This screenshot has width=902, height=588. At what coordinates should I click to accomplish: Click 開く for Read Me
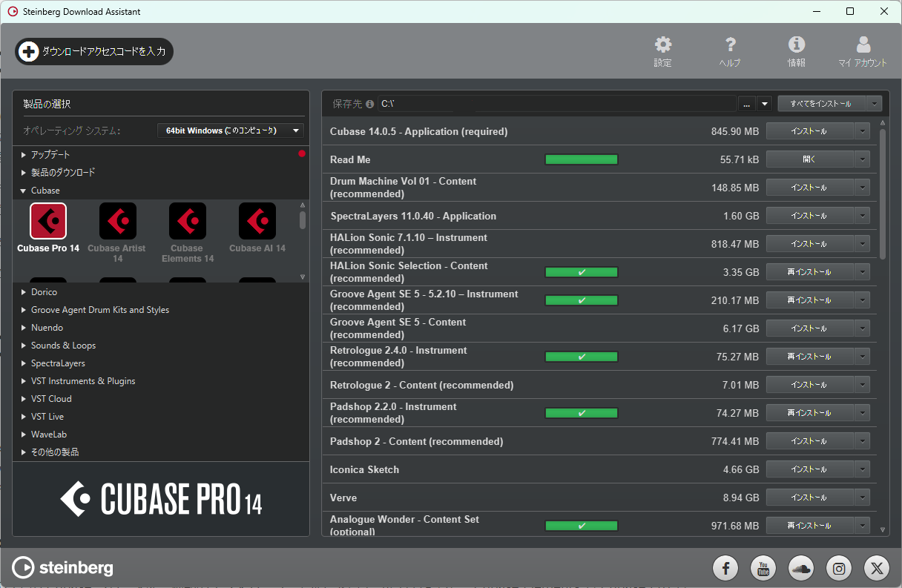809,159
